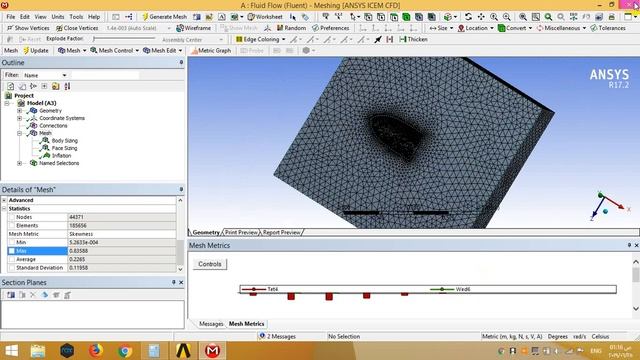Open the Help menu
Image resolution: width=640 pixels, height=360 pixels.
tap(94, 17)
